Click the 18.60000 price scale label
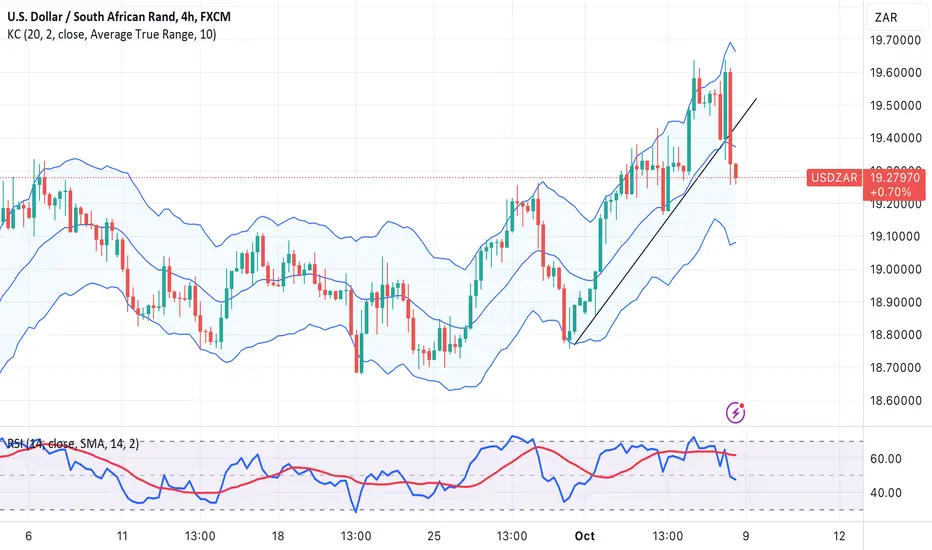This screenshot has height=550, width=932. (x=896, y=400)
